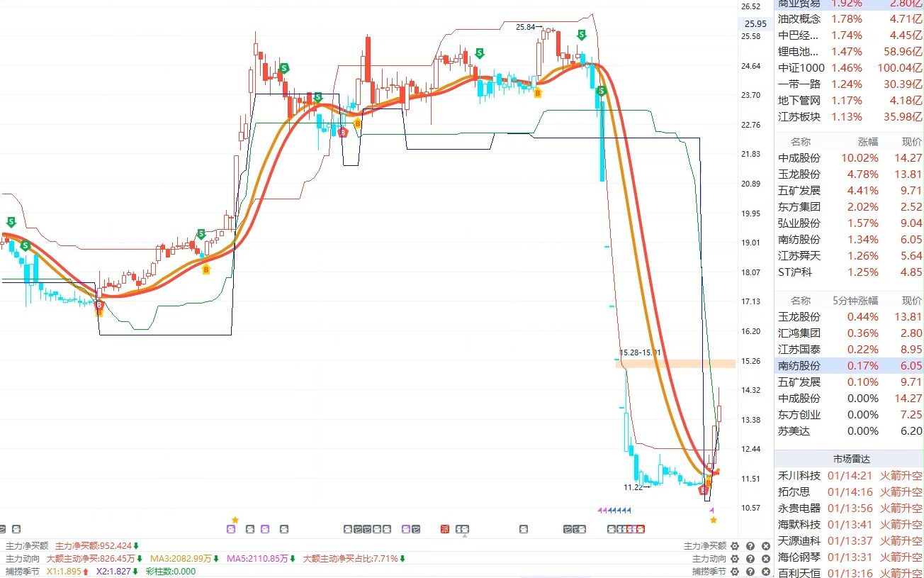Open 五矿发展 row with 4.41% gain
The height and width of the screenshot is (578, 924).
849,191
